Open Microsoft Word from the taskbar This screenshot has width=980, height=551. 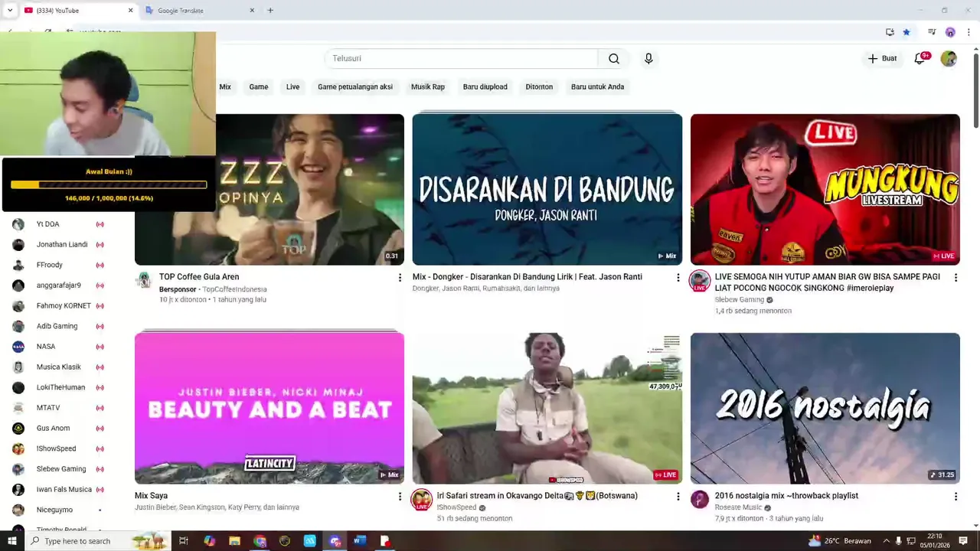pyautogui.click(x=360, y=541)
